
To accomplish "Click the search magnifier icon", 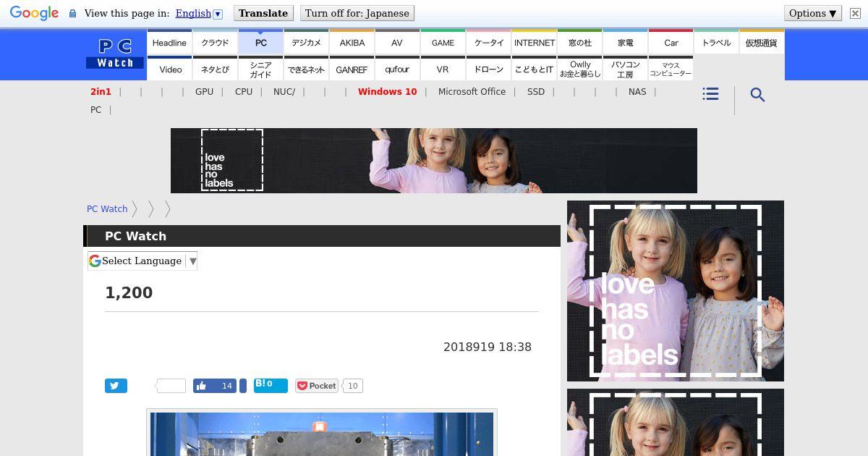I will coord(757,95).
